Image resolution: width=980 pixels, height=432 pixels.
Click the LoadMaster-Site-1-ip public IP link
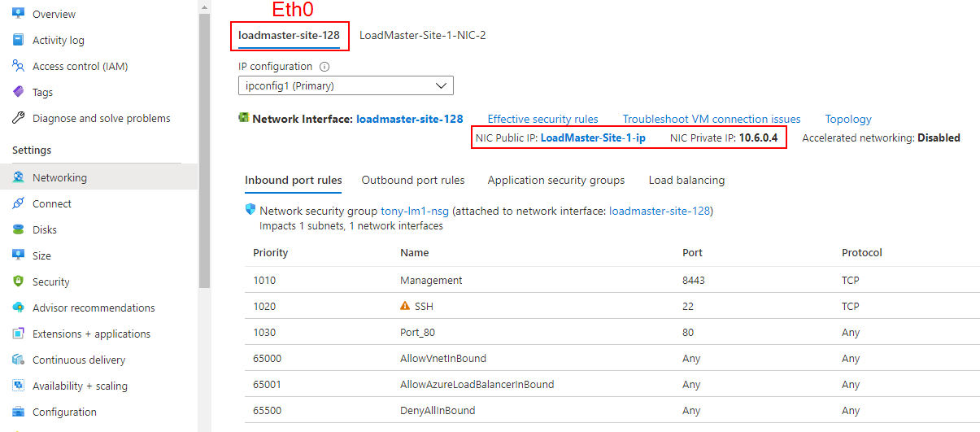click(593, 138)
